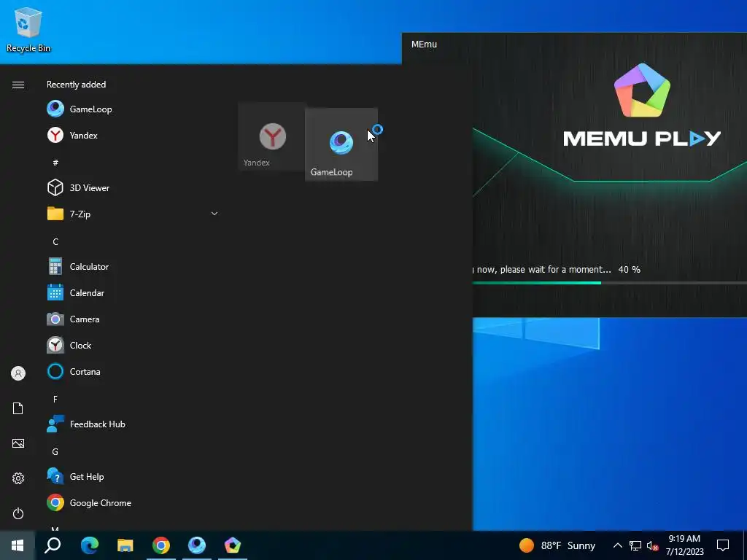Open Documents from the Start sidebar
Viewport: 747px width, 560px height.
18,408
